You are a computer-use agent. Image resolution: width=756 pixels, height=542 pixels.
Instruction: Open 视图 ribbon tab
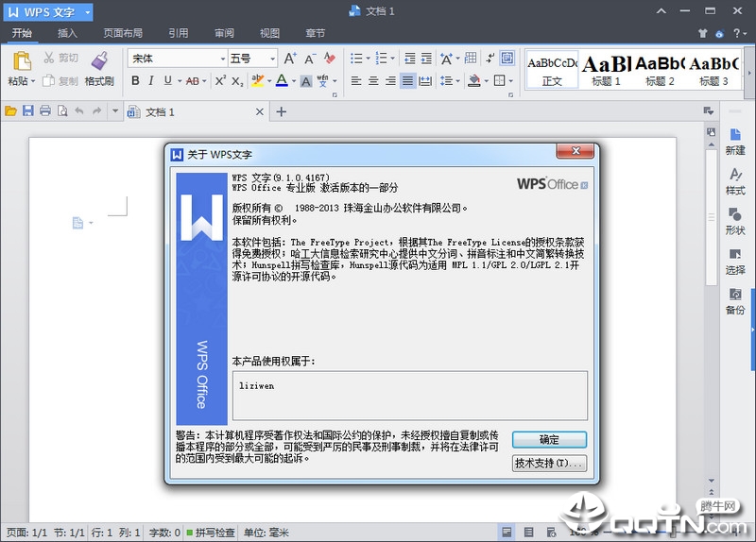click(269, 33)
